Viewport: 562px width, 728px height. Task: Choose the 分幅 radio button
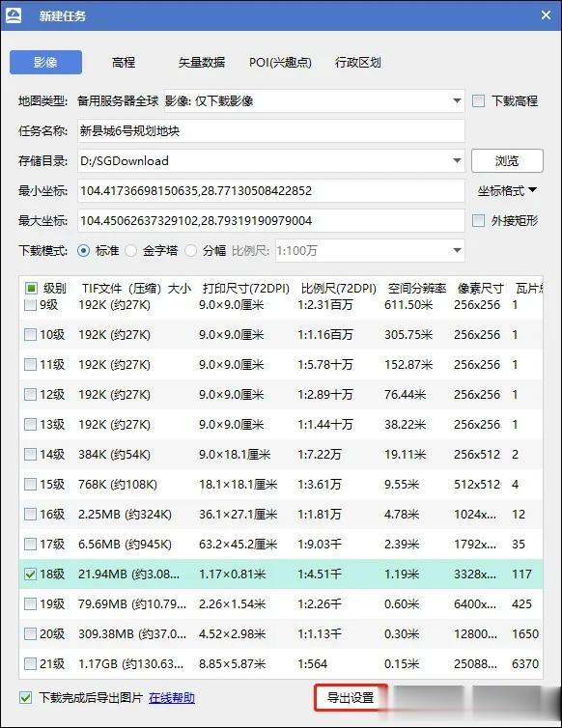[191, 251]
